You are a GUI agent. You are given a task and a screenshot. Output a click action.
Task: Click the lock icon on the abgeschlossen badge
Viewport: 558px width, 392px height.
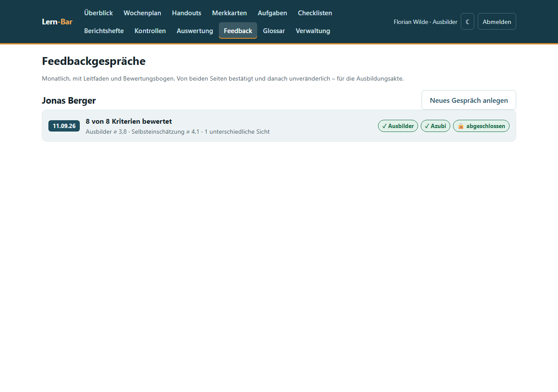(x=461, y=126)
